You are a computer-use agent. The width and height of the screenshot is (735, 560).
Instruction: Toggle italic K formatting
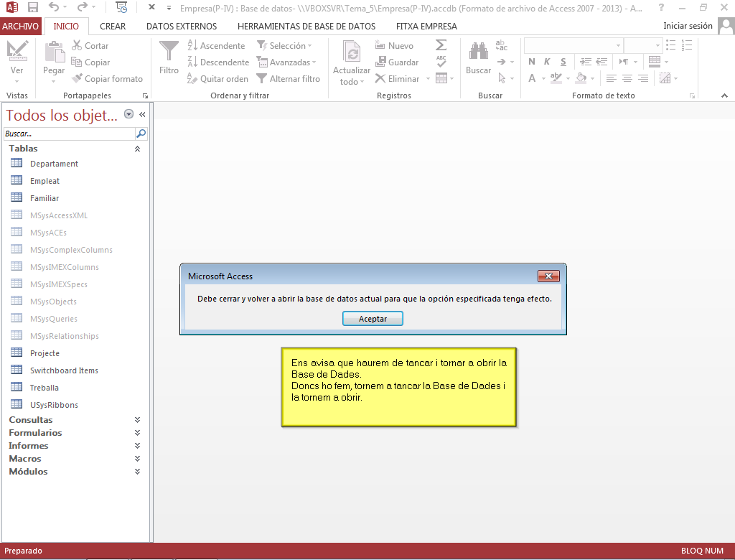coord(547,62)
